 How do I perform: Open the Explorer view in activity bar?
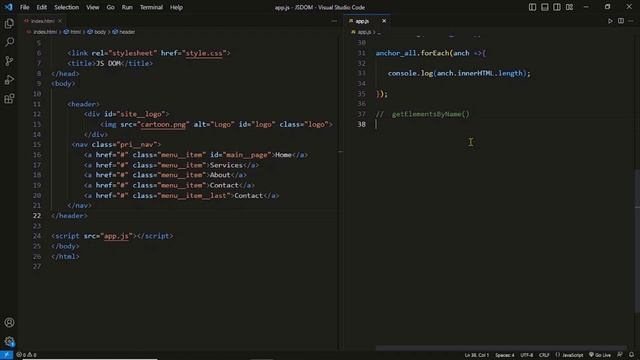click(x=9, y=24)
